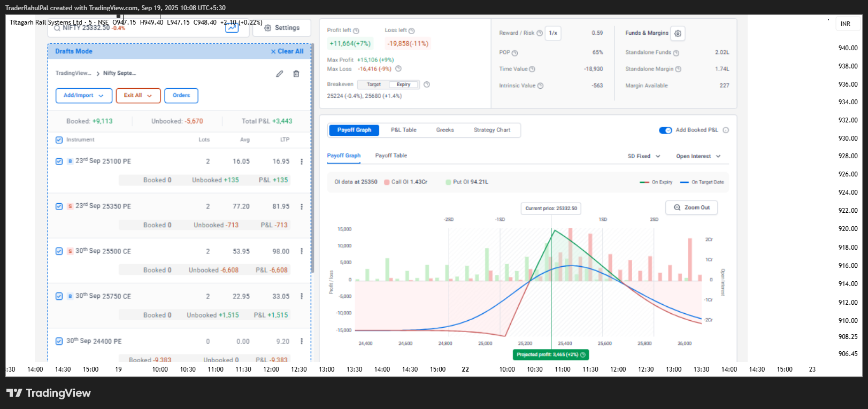The image size is (868, 409).
Task: Uncheck the 30th Sep 24400 PE checkbox
Action: [59, 341]
